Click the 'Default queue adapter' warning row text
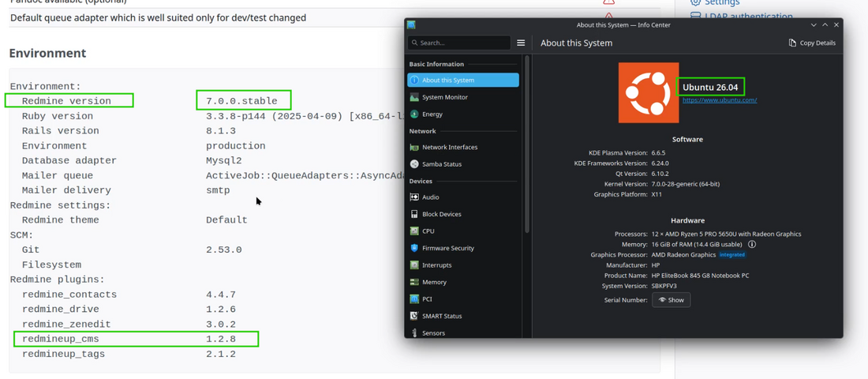The height and width of the screenshot is (379, 868). coord(159,17)
